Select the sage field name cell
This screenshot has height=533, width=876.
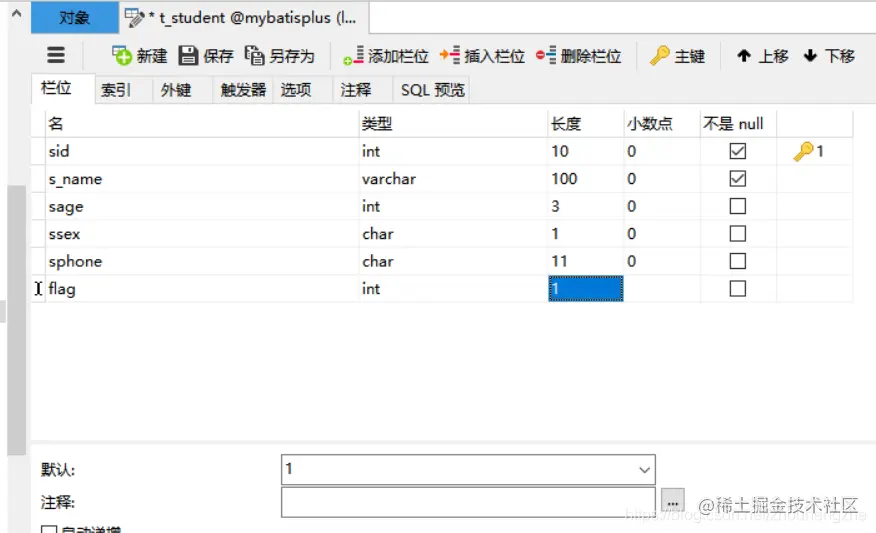click(202, 206)
